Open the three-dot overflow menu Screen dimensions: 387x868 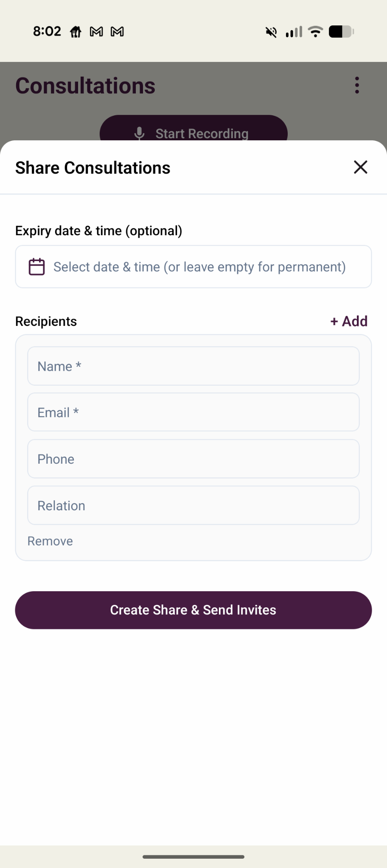coord(357,85)
